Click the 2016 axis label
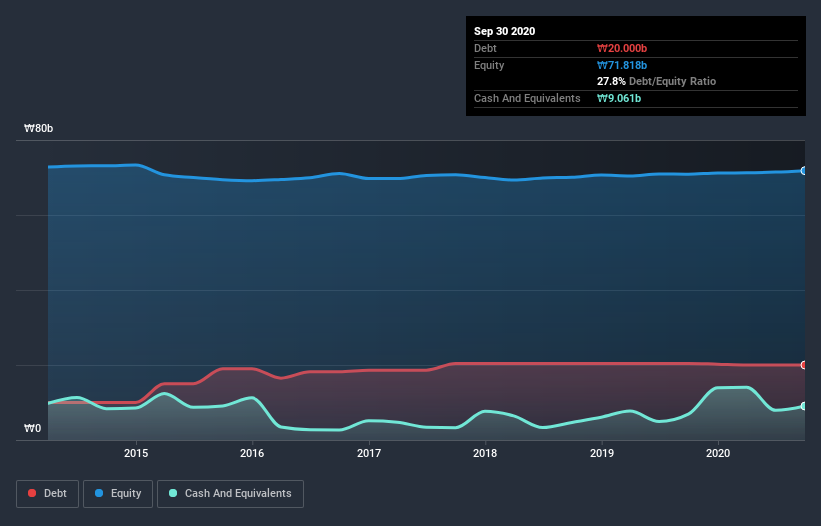 (252, 453)
